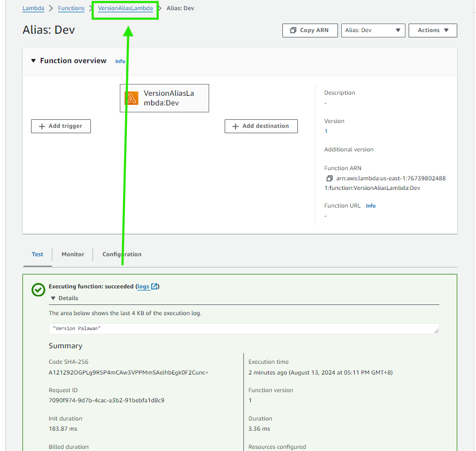
Task: Open the Alias: Dev dropdown
Action: pos(373,30)
